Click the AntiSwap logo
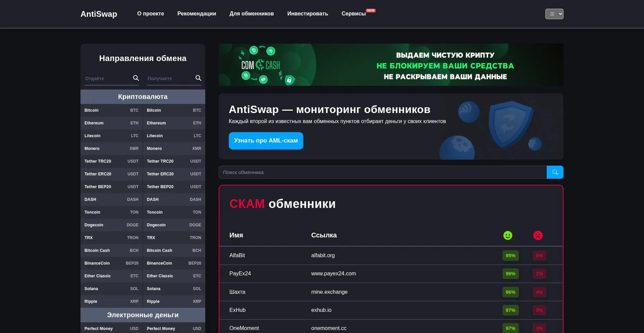The image size is (644, 333). click(x=99, y=14)
